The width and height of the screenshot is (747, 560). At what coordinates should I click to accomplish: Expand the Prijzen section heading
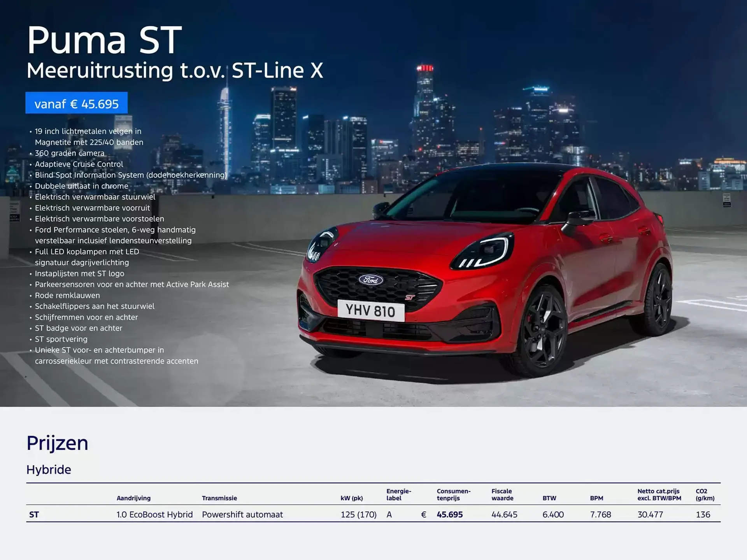57,443
